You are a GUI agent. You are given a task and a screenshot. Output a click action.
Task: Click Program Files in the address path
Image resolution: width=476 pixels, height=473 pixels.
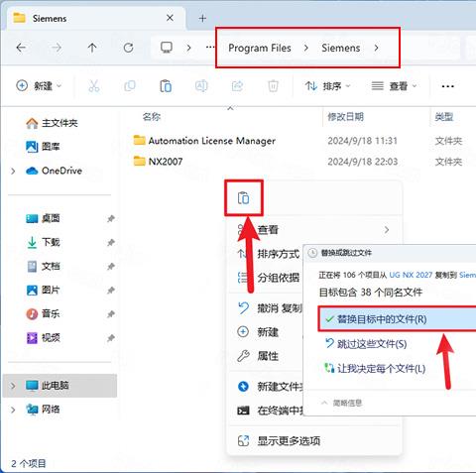[260, 48]
